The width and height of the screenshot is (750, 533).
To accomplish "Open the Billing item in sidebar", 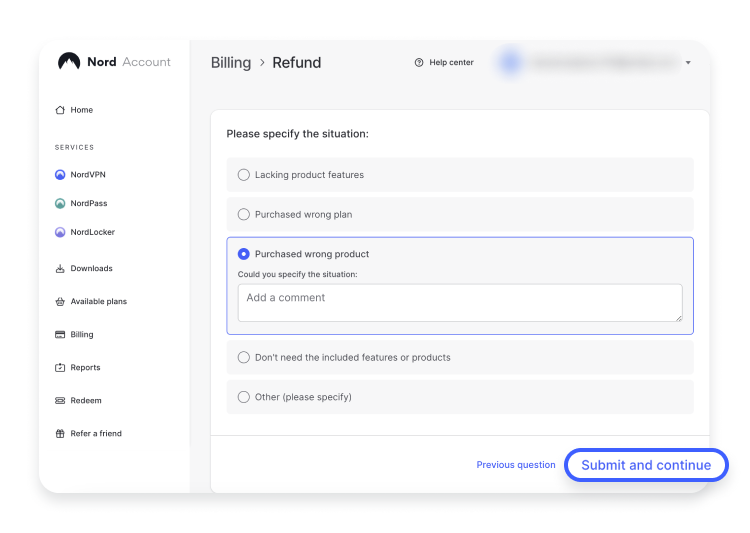I will [81, 335].
